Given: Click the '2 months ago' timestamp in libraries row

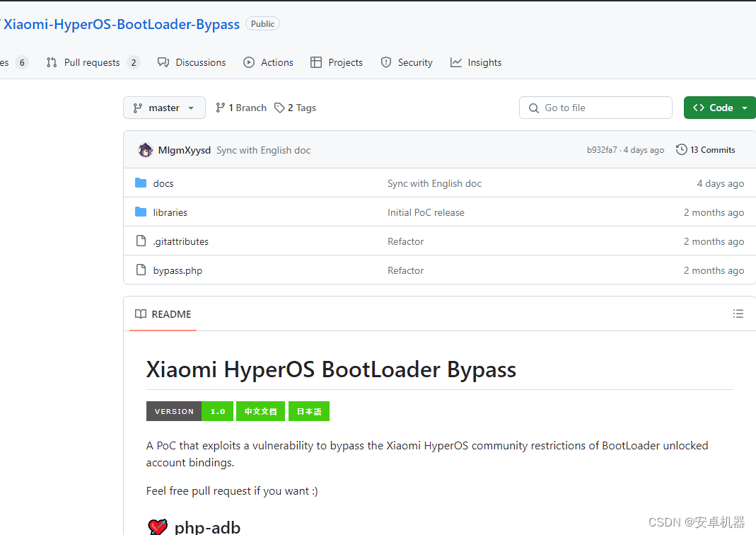Looking at the screenshot, I should [x=714, y=212].
